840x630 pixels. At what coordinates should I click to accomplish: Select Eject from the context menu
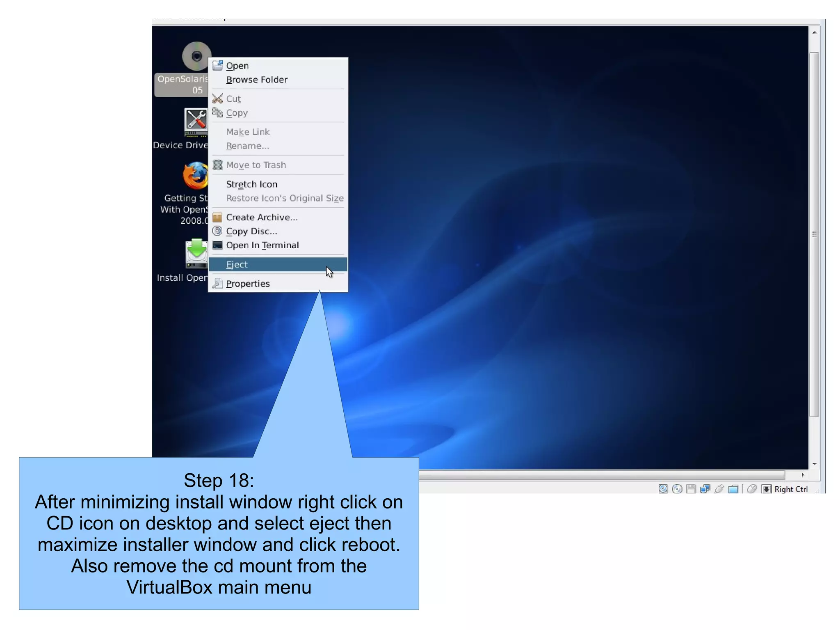click(x=278, y=265)
